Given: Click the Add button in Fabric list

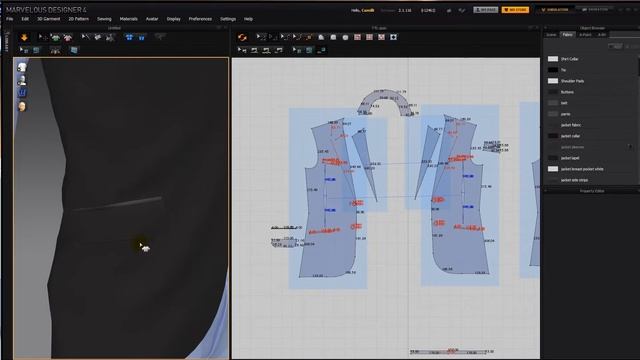Looking at the screenshot, I should pyautogui.click(x=616, y=47).
